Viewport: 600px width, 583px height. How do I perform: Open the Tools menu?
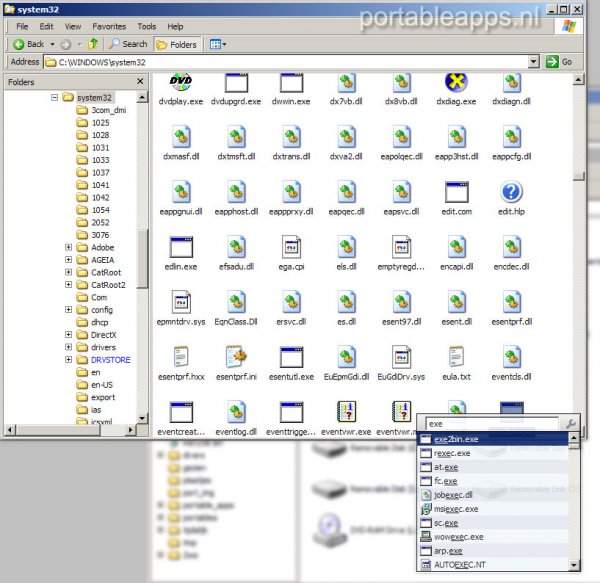(146, 26)
